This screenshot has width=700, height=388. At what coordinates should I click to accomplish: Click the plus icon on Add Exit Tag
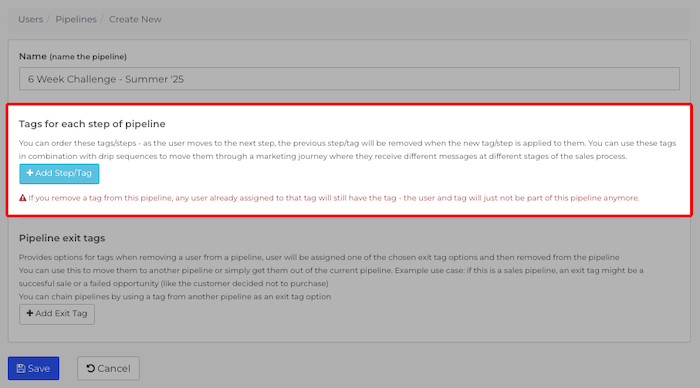point(30,313)
